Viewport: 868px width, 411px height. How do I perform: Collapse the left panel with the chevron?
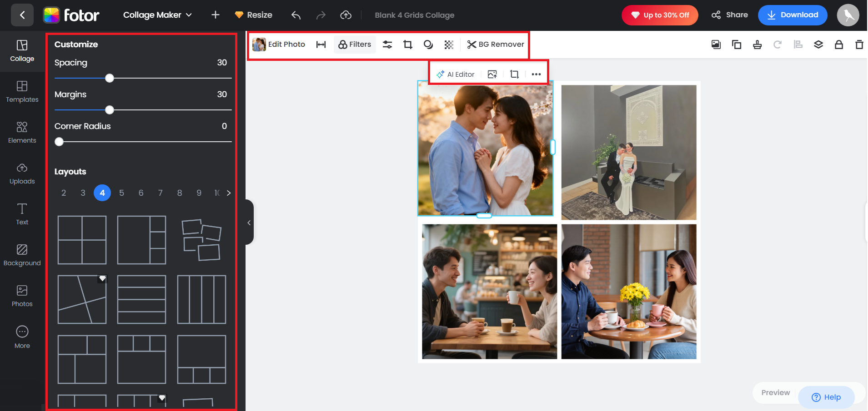coord(249,222)
